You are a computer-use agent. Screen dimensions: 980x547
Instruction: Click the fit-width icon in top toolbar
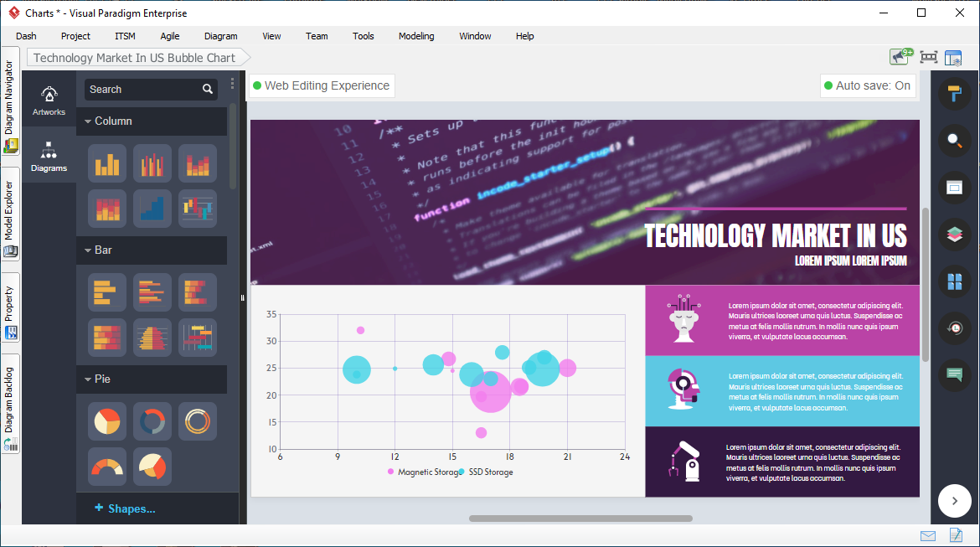tap(929, 57)
